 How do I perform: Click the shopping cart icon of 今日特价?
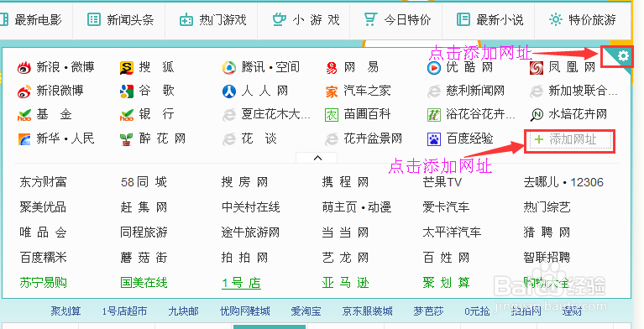pos(370,19)
